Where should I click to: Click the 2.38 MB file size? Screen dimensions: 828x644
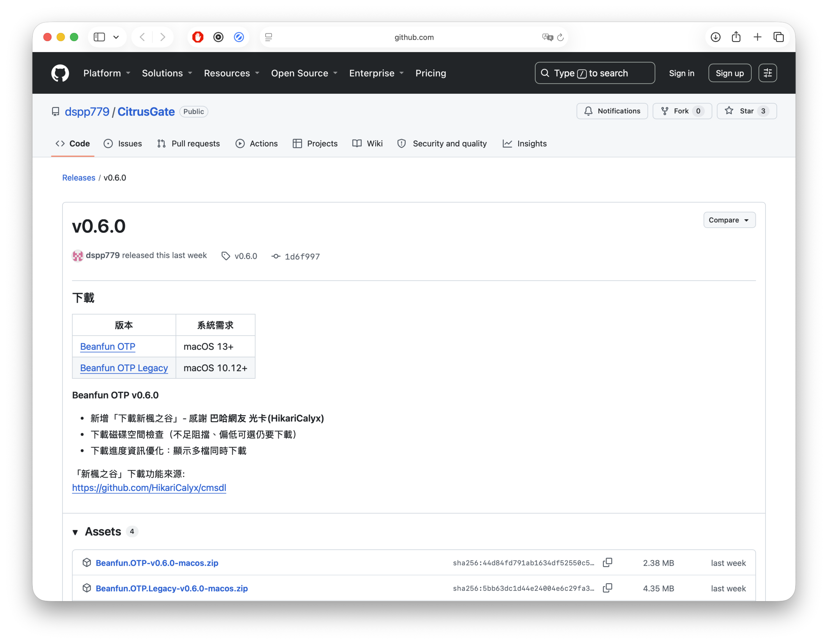659,563
